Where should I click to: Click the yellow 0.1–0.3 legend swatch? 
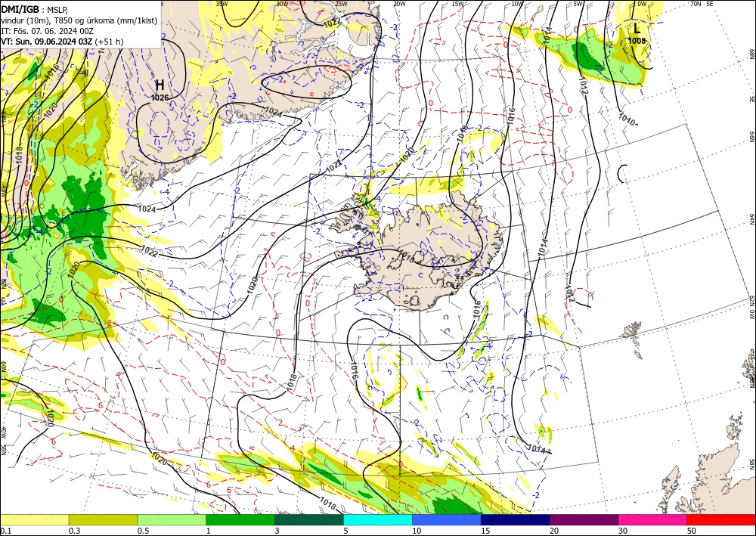[x=34, y=519]
